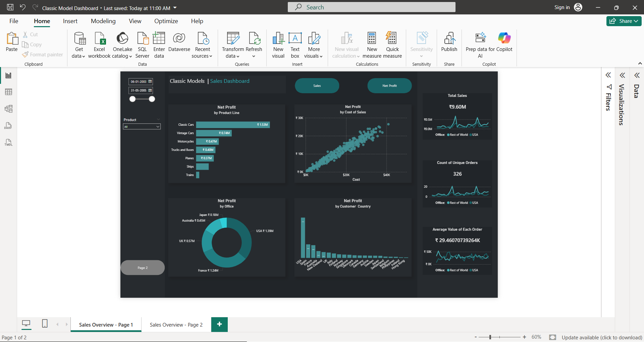644x342 pixels.
Task: Switch to mobile layout view at bottom left
Action: click(x=45, y=324)
